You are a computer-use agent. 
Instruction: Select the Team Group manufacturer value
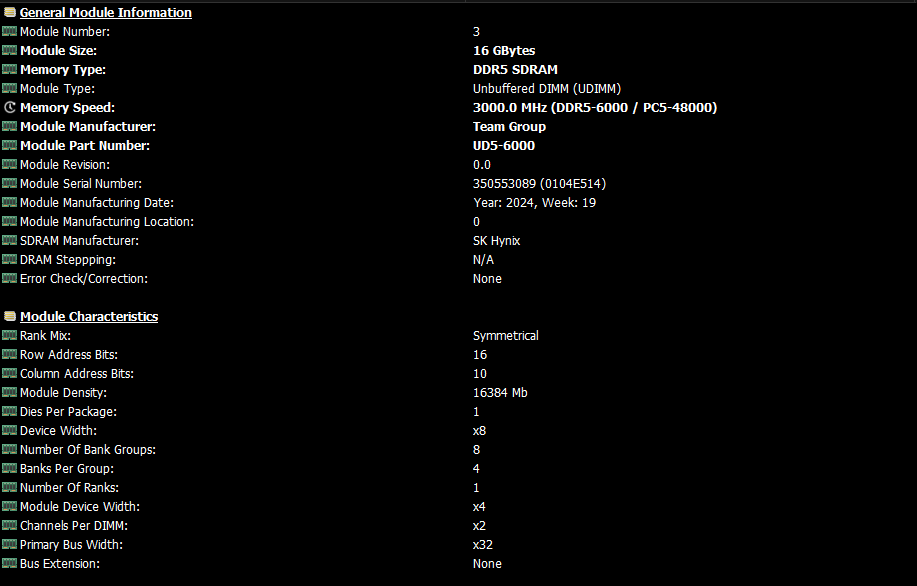(x=509, y=127)
